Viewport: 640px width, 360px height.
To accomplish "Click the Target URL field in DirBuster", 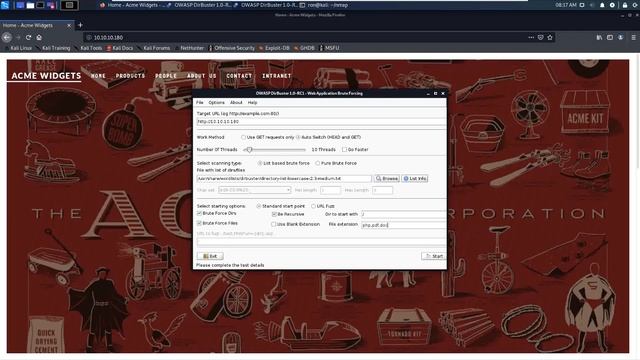I will click(x=321, y=122).
